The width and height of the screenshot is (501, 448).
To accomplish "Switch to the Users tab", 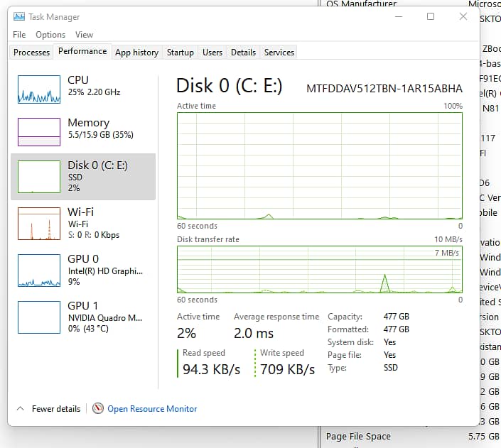I will (212, 53).
